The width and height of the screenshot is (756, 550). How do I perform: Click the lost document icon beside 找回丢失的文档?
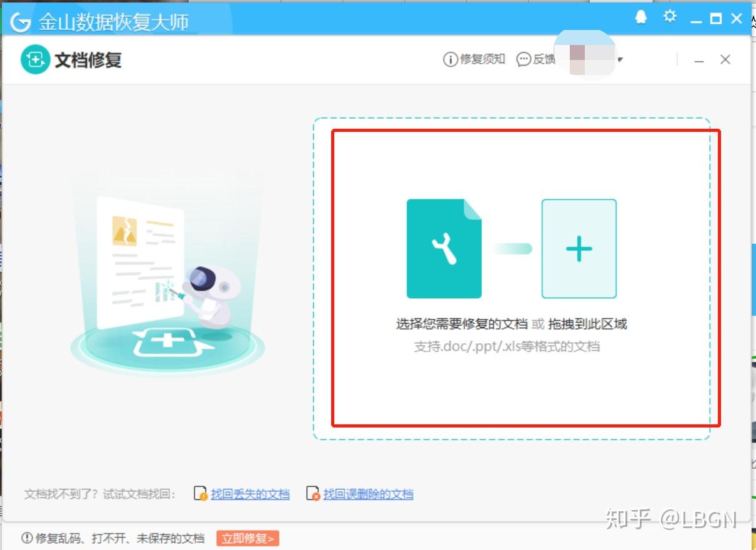[201, 494]
